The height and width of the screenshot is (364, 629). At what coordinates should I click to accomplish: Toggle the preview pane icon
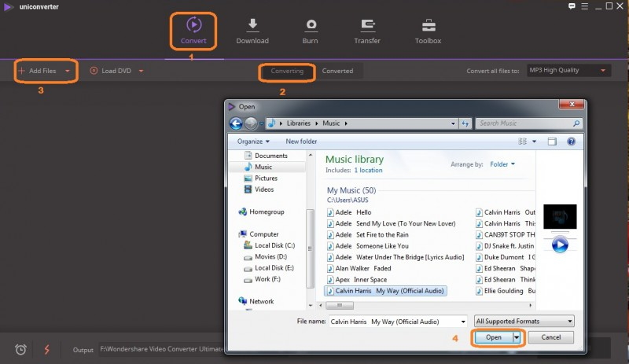coord(552,142)
